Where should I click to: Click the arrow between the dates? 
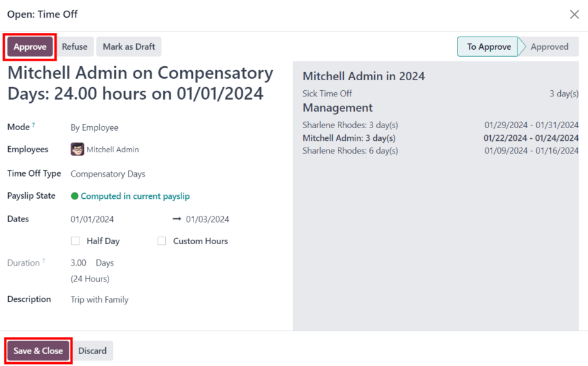(176, 220)
